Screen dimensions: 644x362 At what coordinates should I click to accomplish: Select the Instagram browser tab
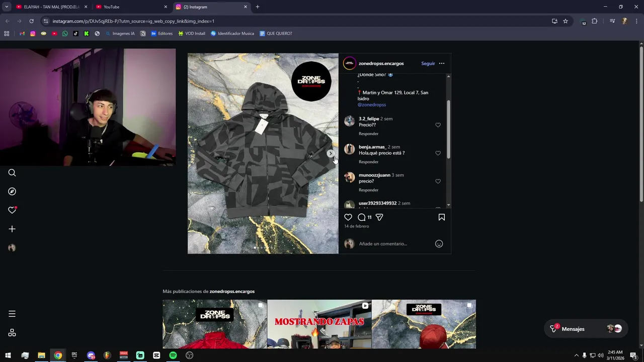211,7
